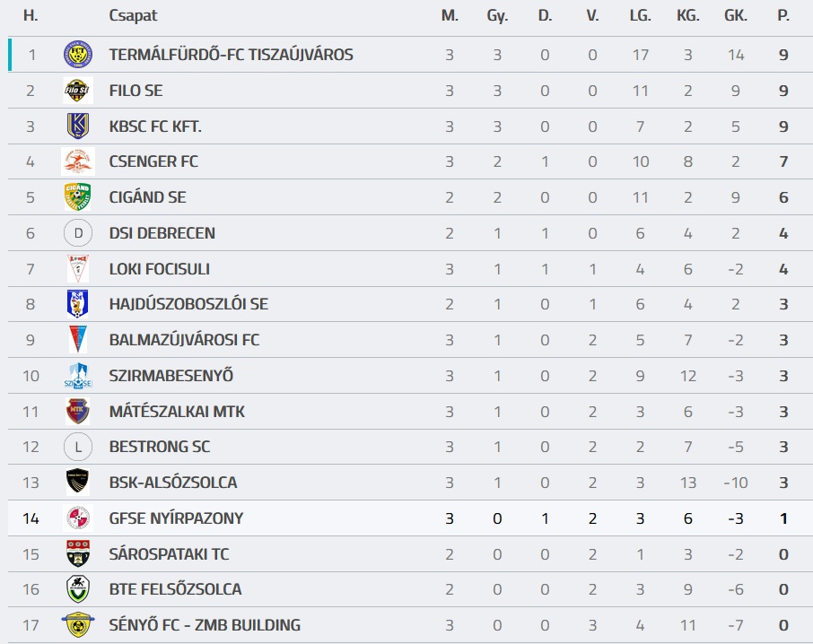Select the BSK-Alsózsolca team name
Screen dimensions: 813x644
(172, 483)
